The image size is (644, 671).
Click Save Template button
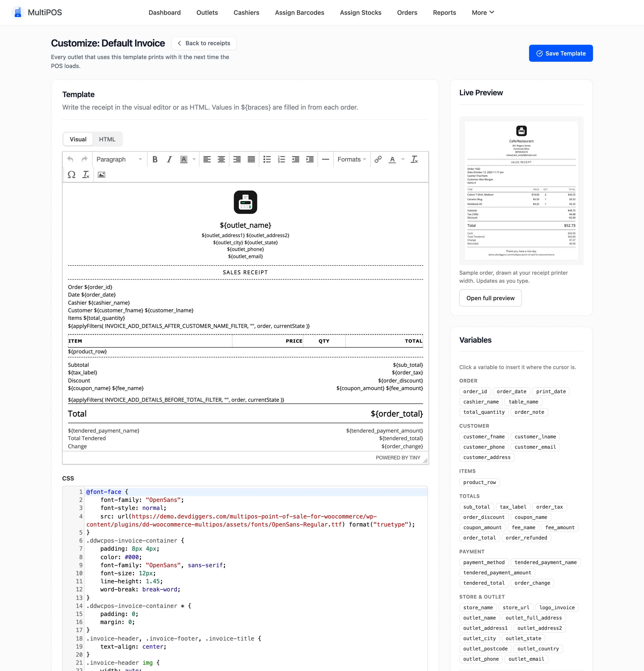click(561, 53)
